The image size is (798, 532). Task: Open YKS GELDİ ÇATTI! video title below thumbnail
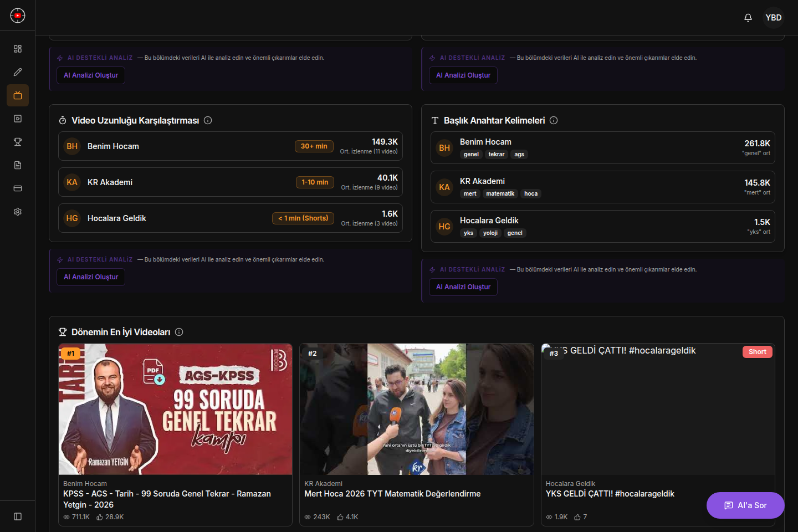pos(610,494)
